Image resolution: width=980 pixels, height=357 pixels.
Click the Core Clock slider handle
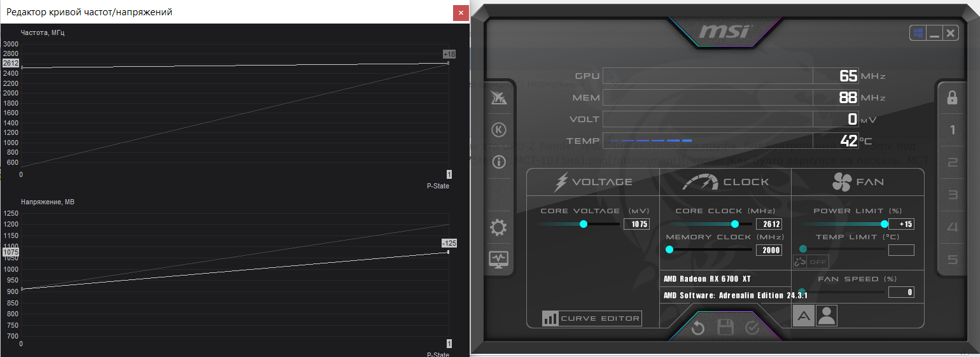(x=735, y=224)
